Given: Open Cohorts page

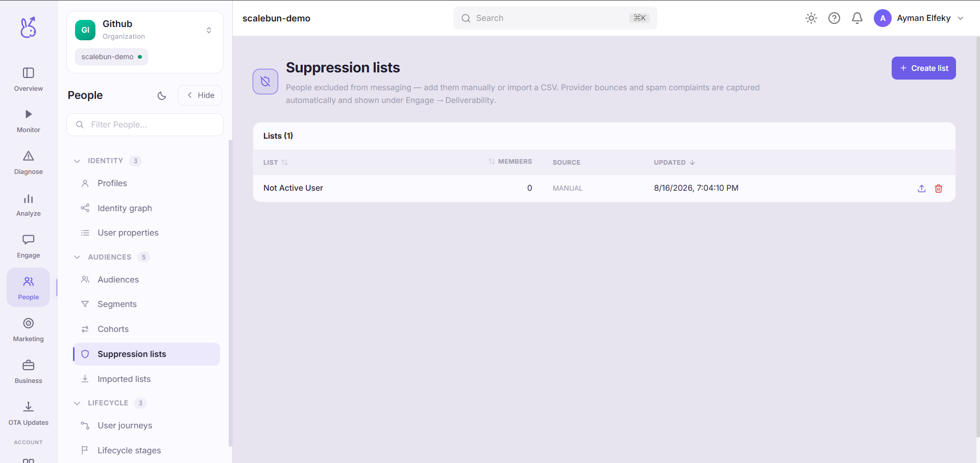Looking at the screenshot, I should (x=146, y=329).
